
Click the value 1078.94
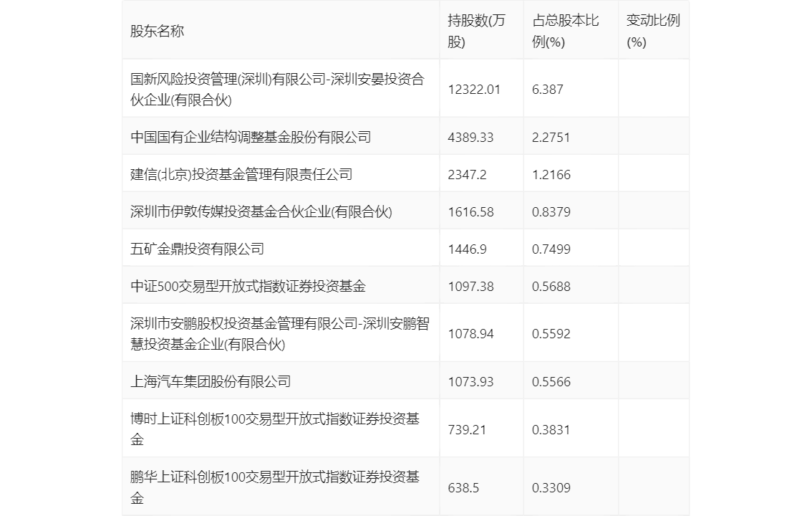470,334
